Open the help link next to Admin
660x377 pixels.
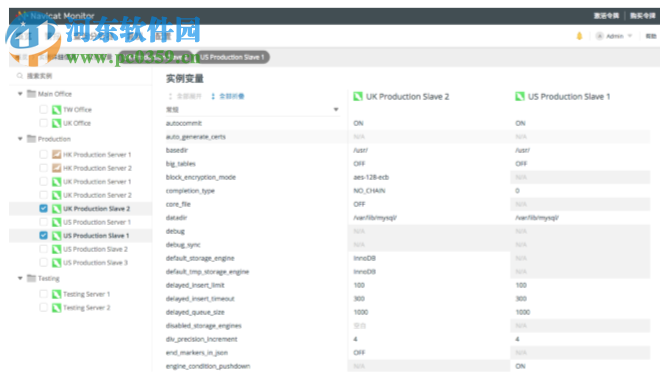[651, 36]
